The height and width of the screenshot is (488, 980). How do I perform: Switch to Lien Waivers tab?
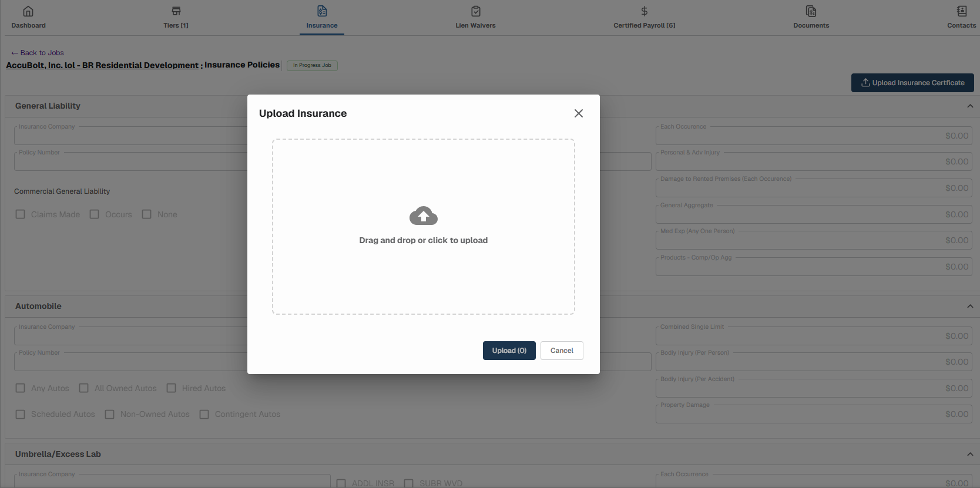click(475, 25)
